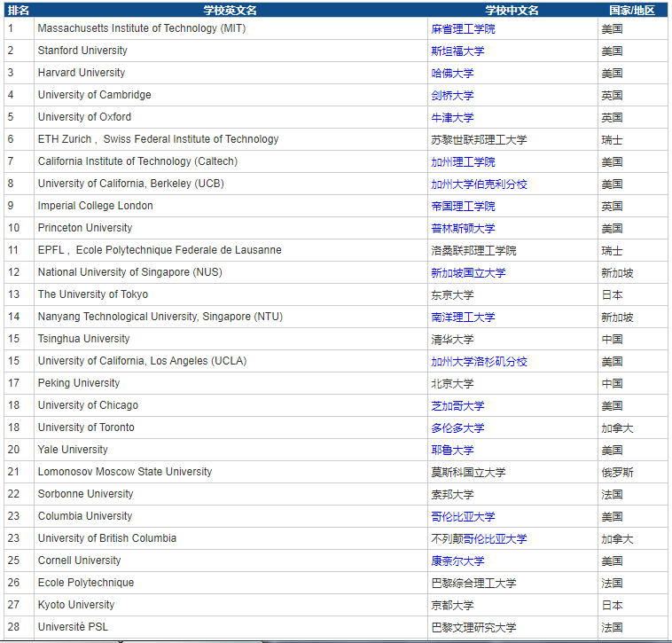
Task: Select the University of Chicago cell
Action: click(x=231, y=405)
